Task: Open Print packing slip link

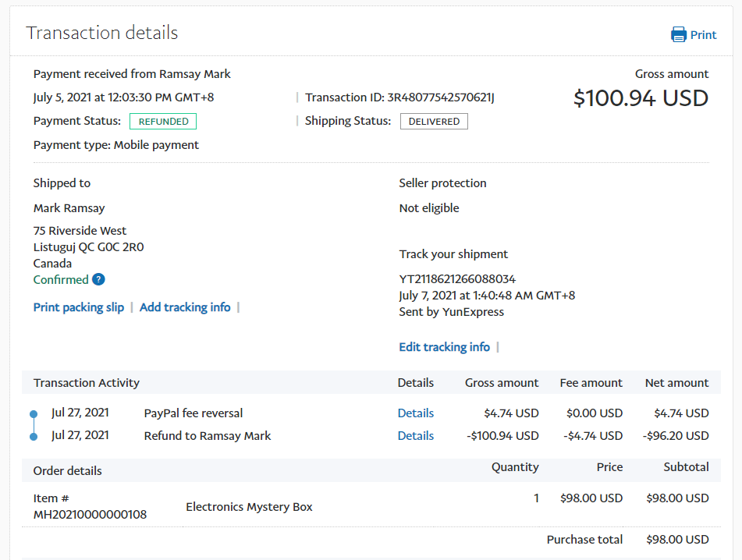Action: pos(79,307)
